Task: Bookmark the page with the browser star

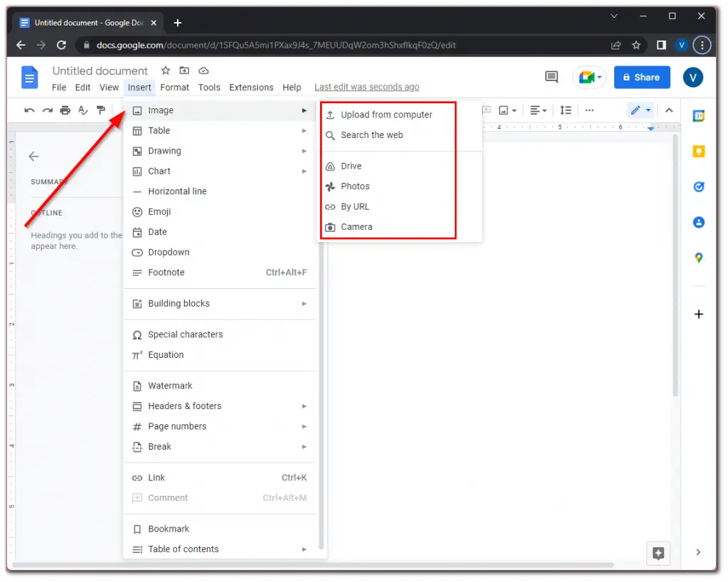Action: click(x=637, y=45)
